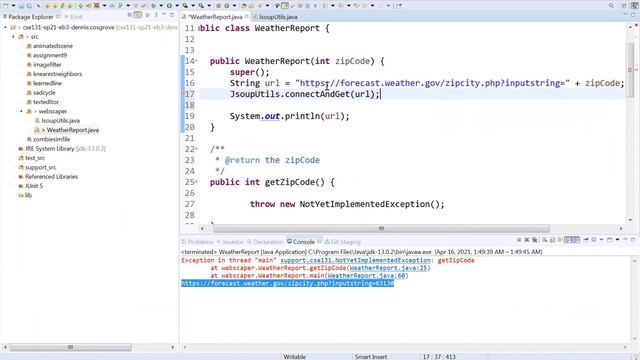Toggle Show Console on Standard Out change

pyautogui.click(x=567, y=240)
